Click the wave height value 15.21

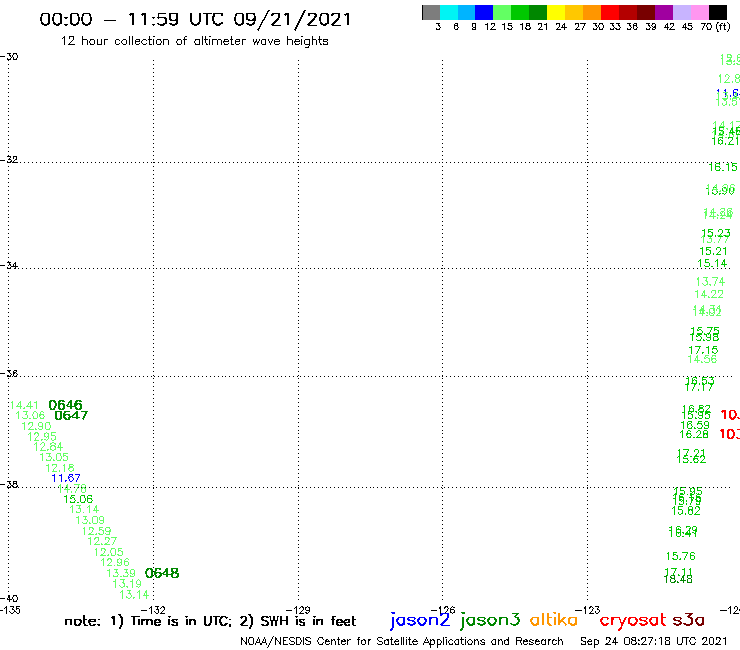(714, 251)
